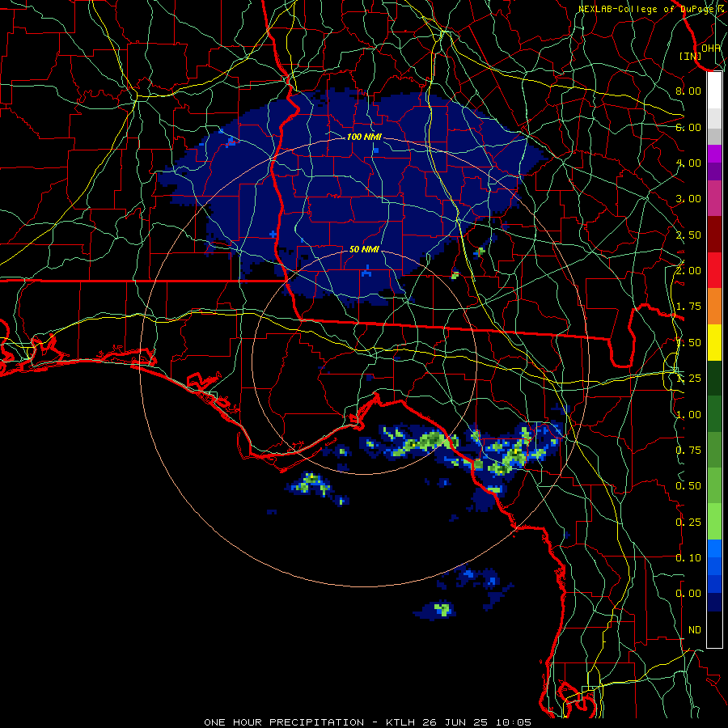Click the 1.75 legend value
The height and width of the screenshot is (728, 728).
tap(688, 307)
